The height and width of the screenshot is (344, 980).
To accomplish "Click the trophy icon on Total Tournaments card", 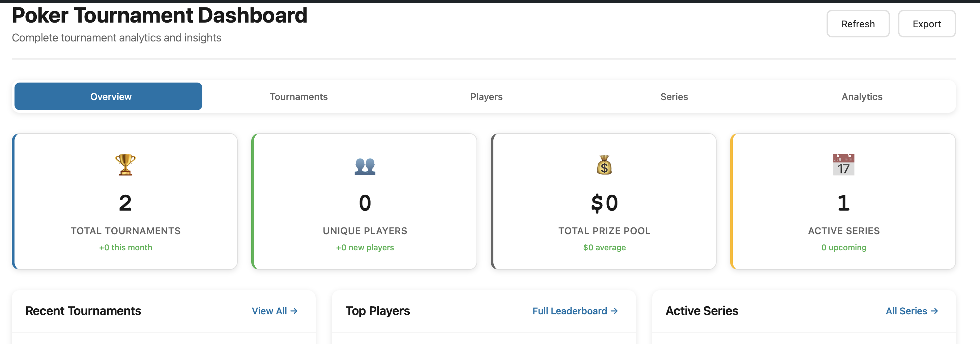I will 125,165.
